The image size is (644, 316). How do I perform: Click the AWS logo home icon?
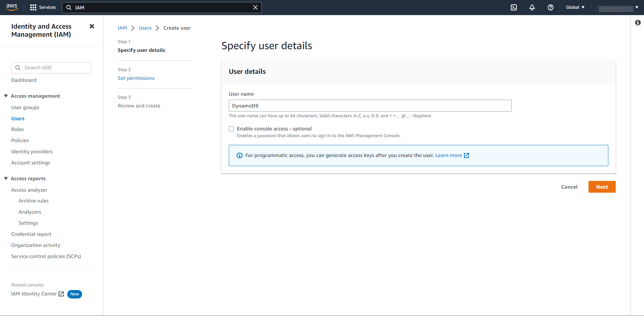12,7
